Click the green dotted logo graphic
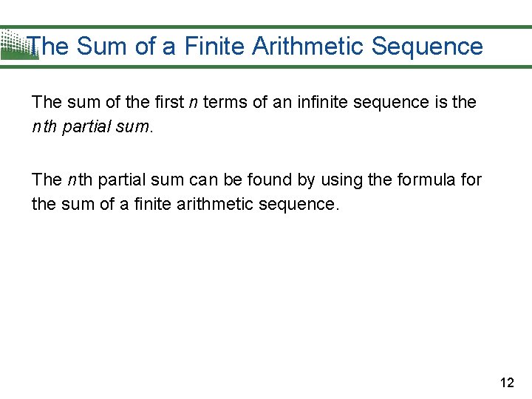The width and height of the screenshot is (532, 399). [x=15, y=43]
